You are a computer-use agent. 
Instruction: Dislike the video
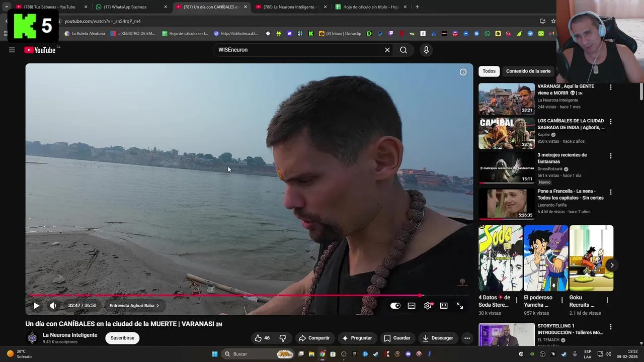283,338
